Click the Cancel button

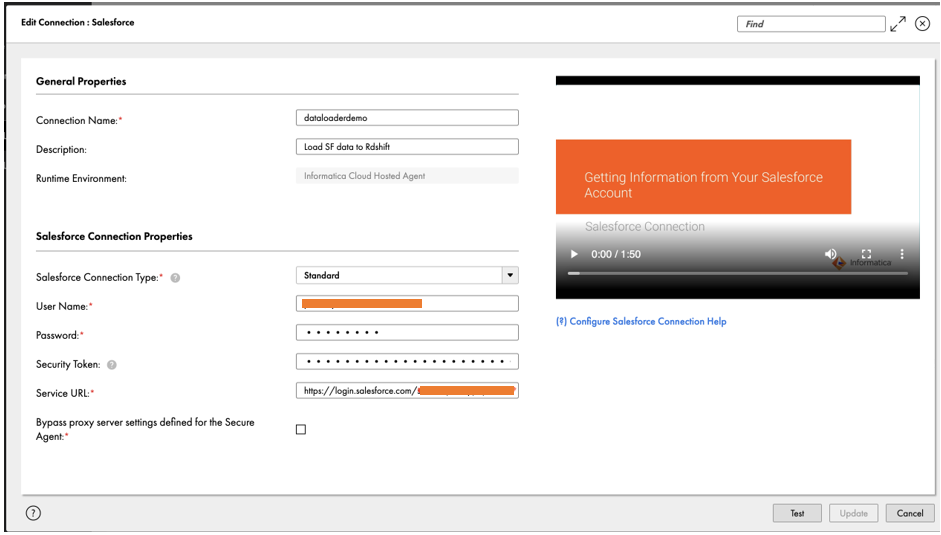[910, 513]
